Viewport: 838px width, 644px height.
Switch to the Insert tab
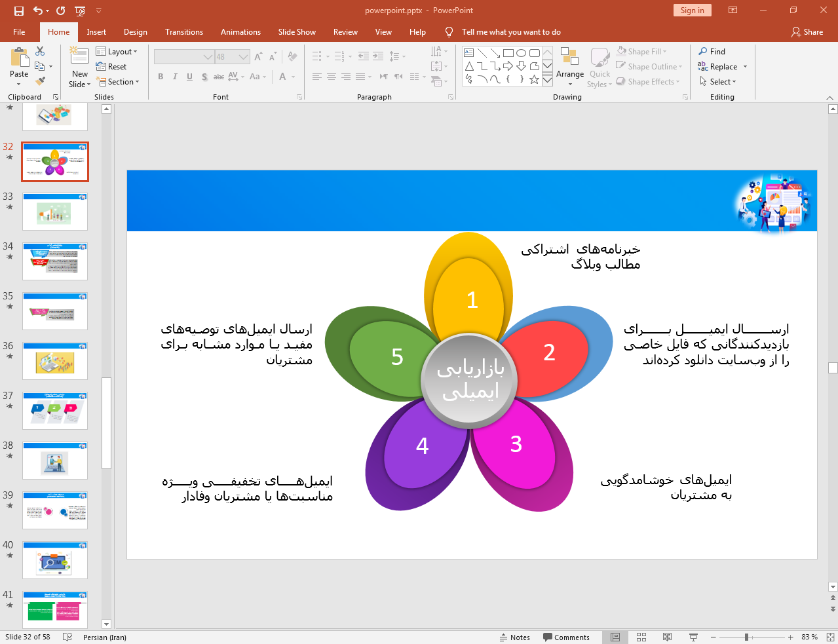[x=96, y=32]
